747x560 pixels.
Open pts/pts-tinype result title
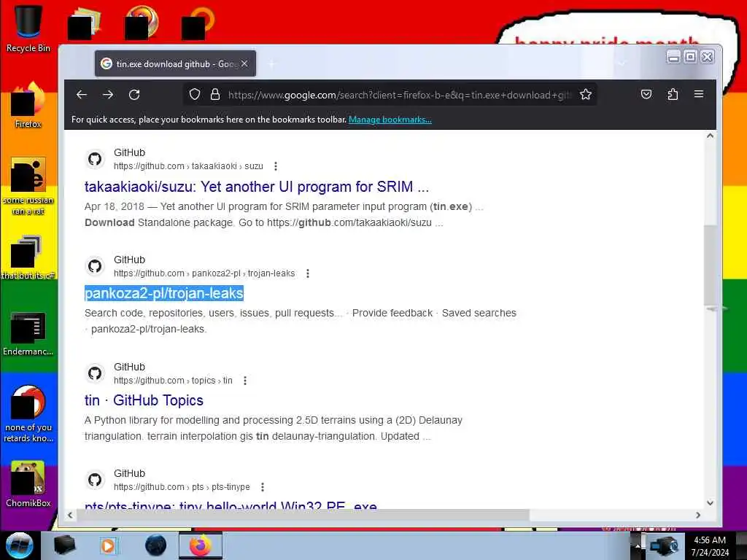click(x=231, y=505)
